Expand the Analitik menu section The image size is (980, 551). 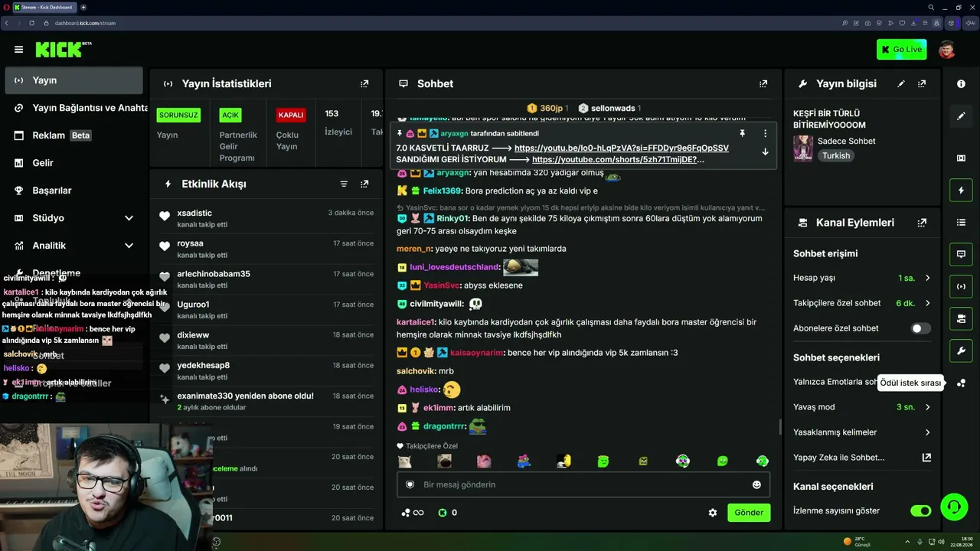(129, 246)
